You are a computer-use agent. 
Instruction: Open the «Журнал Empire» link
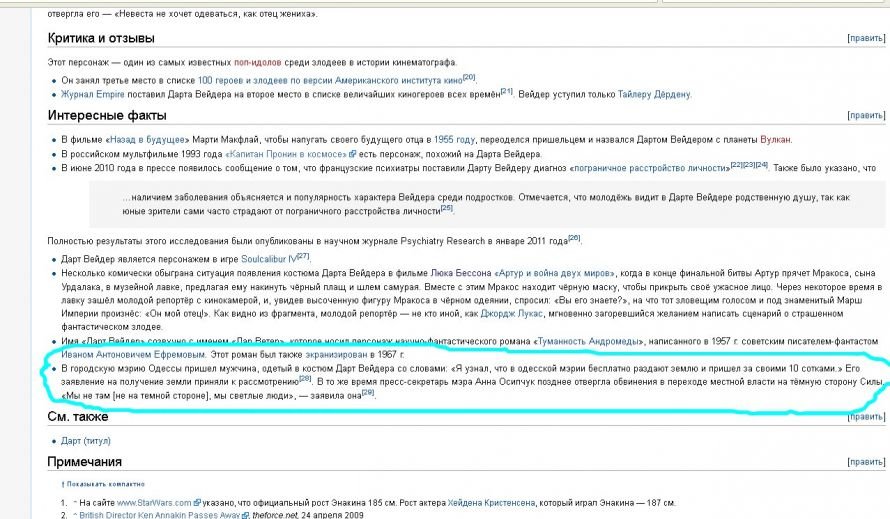pos(93,94)
